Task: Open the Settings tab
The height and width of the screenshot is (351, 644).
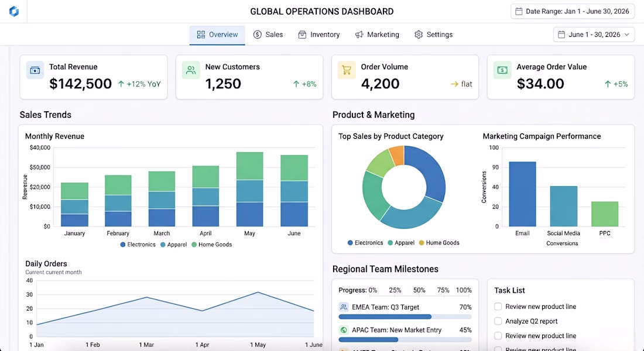Action: (x=434, y=35)
